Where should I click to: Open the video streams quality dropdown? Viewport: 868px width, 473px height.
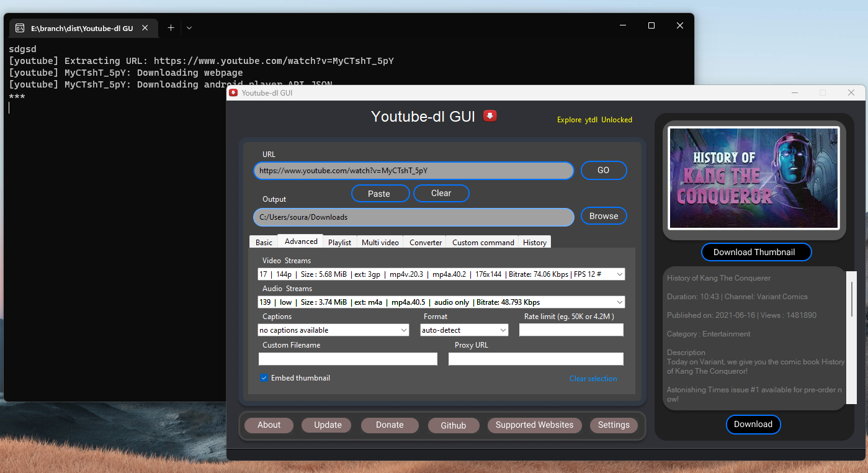click(619, 274)
